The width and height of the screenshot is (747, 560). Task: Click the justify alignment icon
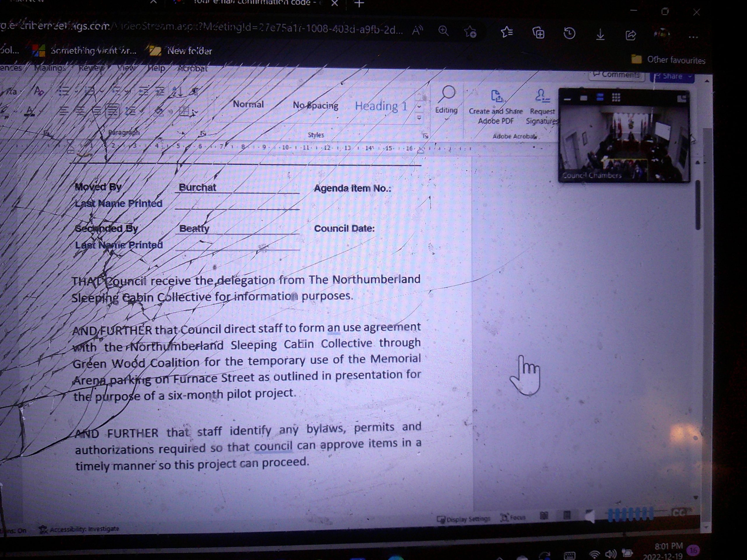(x=112, y=111)
